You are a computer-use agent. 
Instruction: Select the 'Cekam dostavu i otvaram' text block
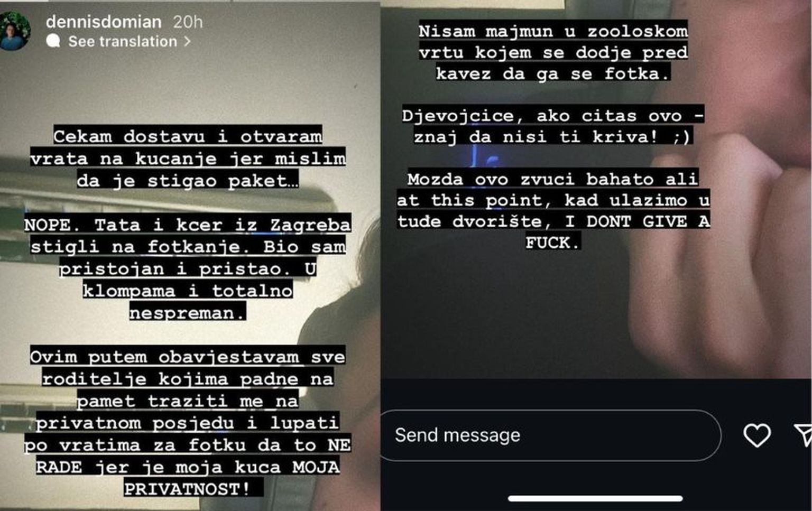pos(188,159)
